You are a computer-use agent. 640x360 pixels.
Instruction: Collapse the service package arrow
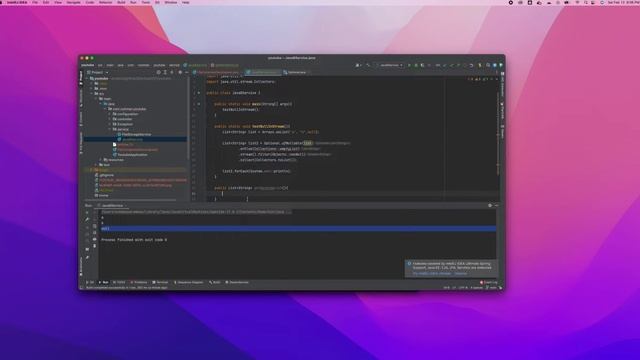[x=109, y=129]
